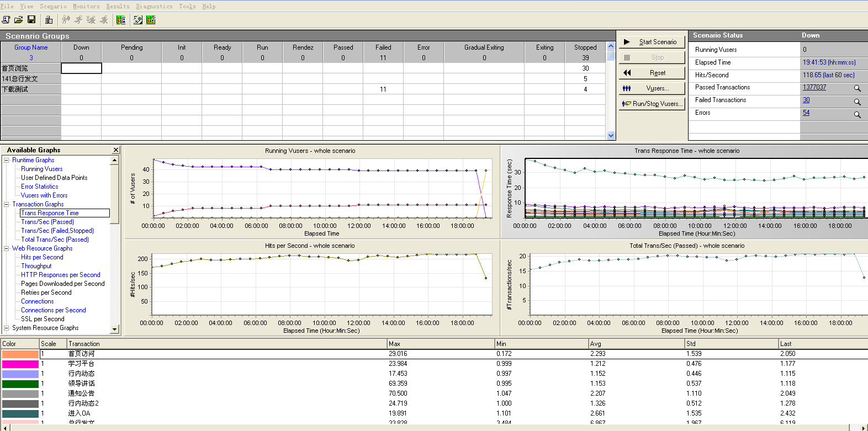Open the File menu
Viewport: 868px width, 431px height.
(x=7, y=6)
